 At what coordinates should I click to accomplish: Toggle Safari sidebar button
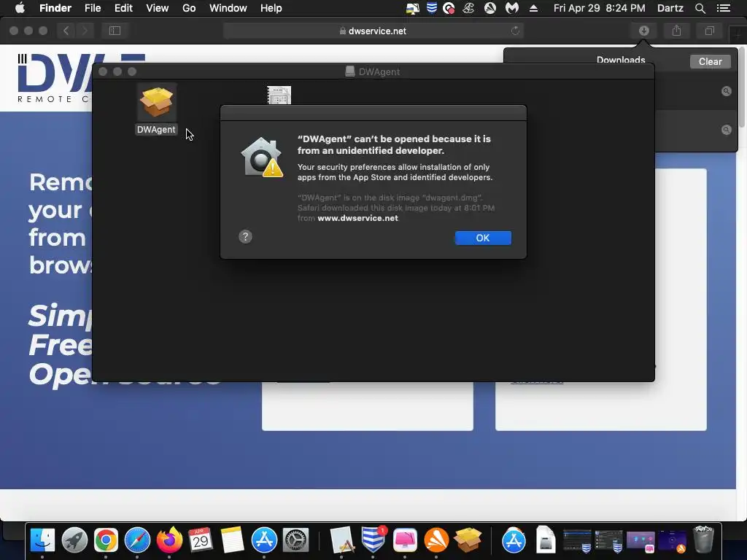pyautogui.click(x=115, y=31)
